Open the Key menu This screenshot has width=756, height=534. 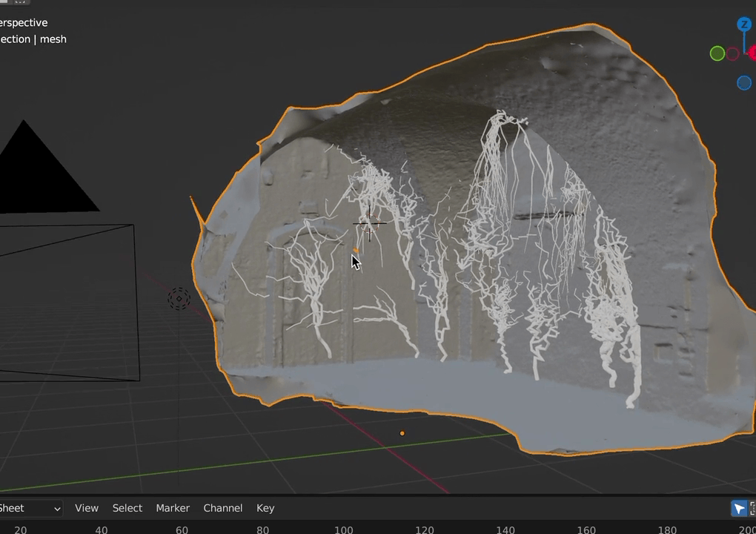(x=265, y=508)
